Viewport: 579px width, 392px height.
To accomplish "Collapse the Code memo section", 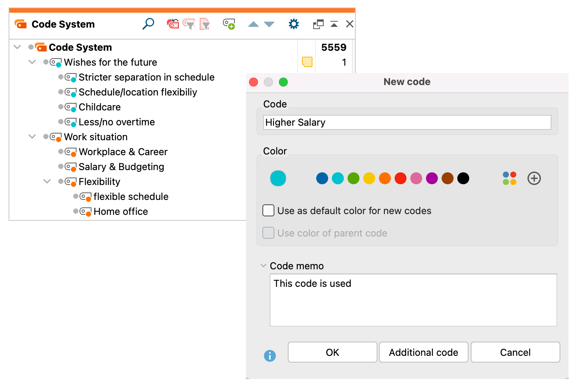I will tap(264, 266).
